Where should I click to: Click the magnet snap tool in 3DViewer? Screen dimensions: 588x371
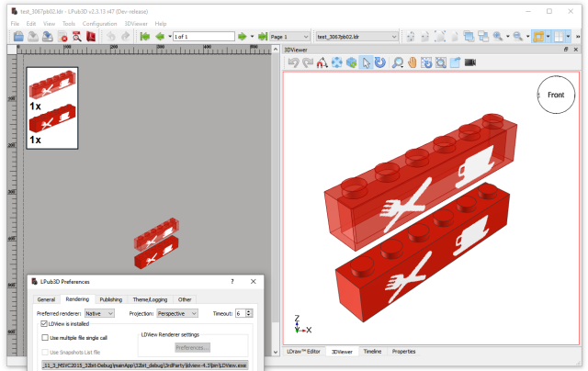322,62
